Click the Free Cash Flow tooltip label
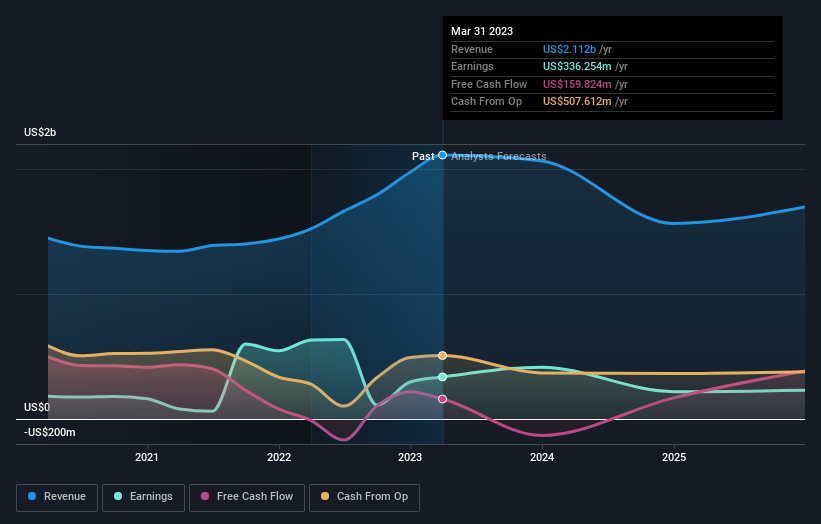This screenshot has width=821, height=524. 489,84
